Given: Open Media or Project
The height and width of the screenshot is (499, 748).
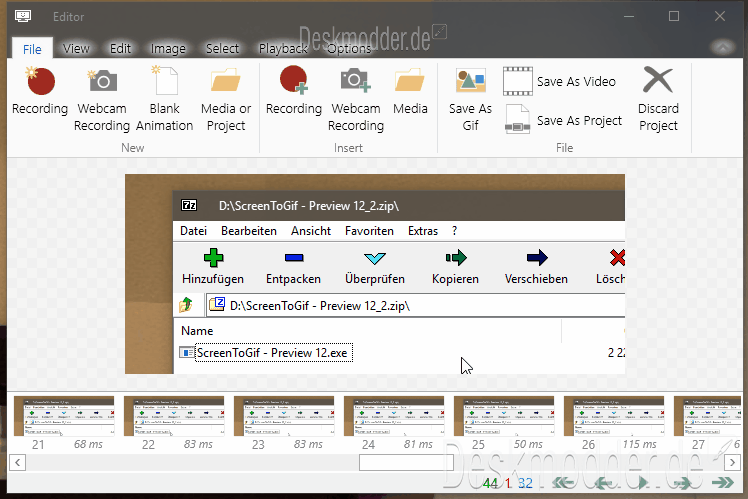Looking at the screenshot, I should click(226, 98).
